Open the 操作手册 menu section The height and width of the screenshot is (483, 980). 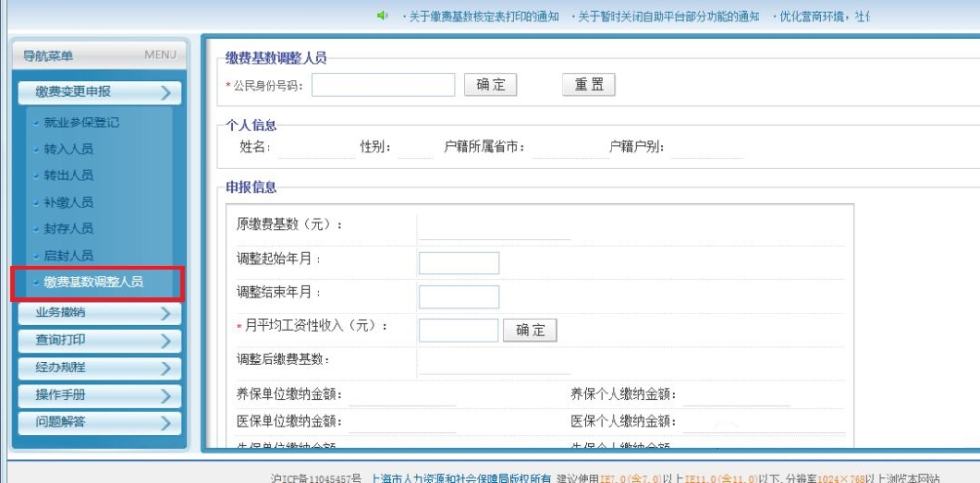click(99, 396)
